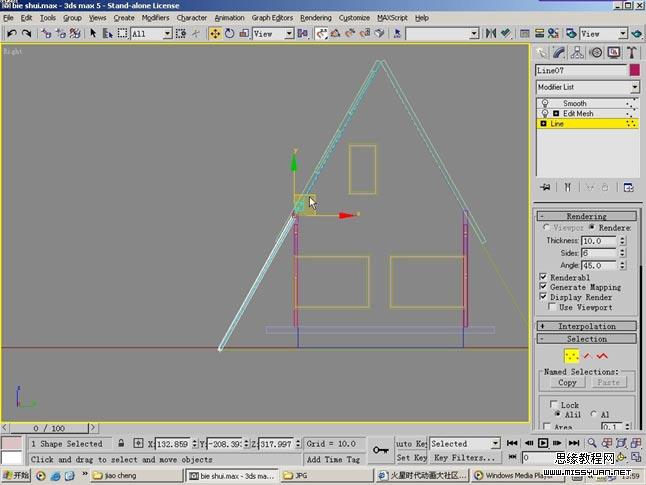Enable Use Viewport checkbox

click(x=552, y=307)
